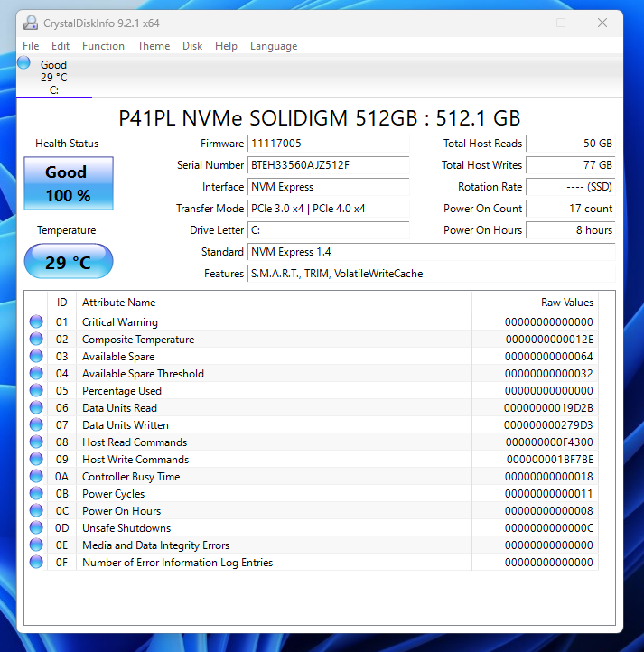
Task: Open the Theme menu
Action: pos(154,46)
